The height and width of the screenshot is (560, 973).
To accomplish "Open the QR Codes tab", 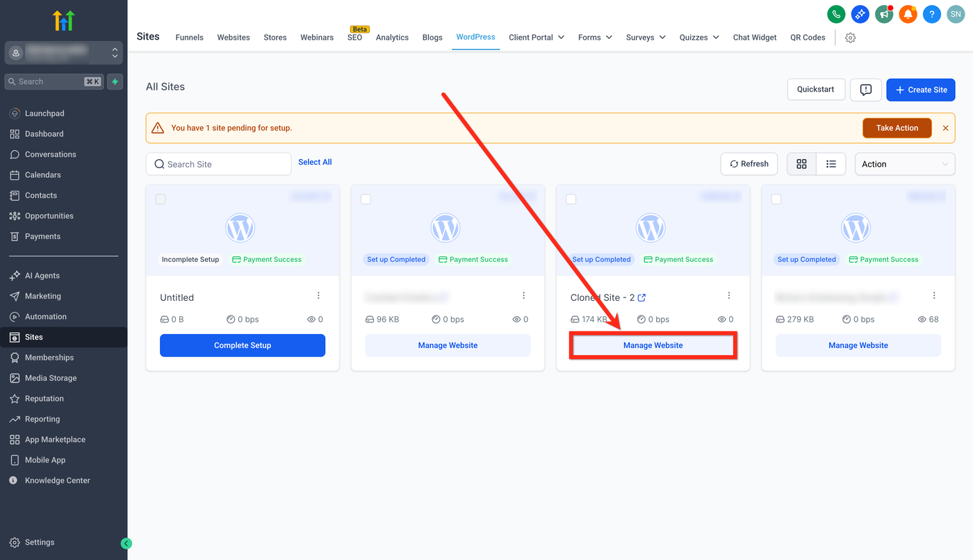I will point(808,38).
